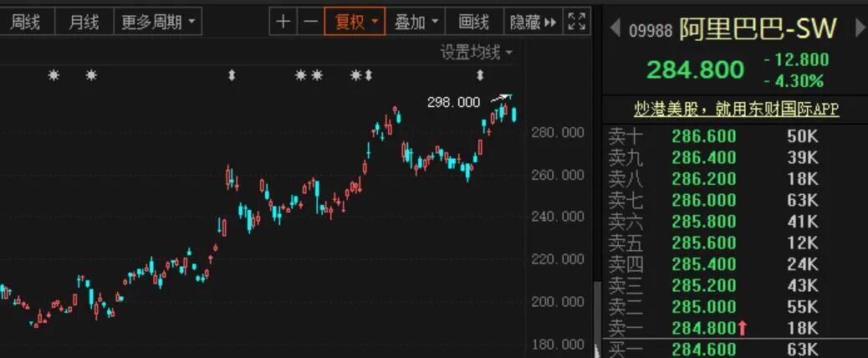This screenshot has height=358, width=868.
Task: Click the stock code 09988
Action: [x=651, y=30]
